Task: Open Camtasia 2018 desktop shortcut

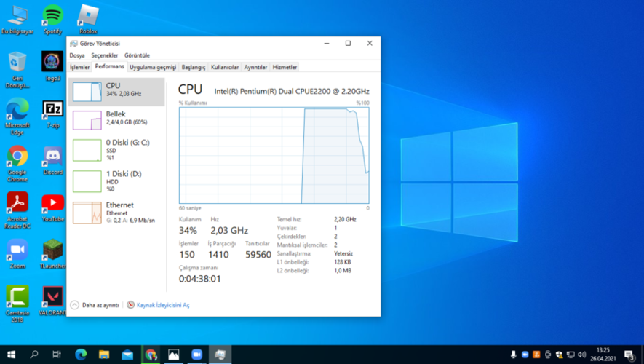Action: [x=17, y=304]
